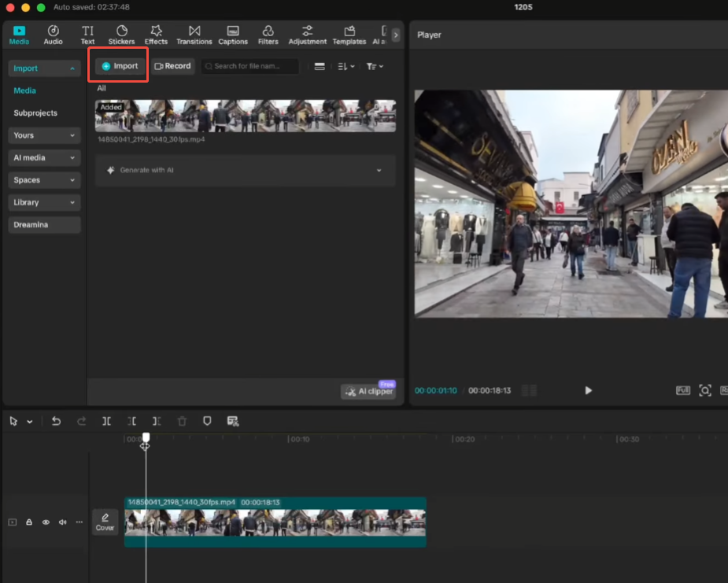
Task: Open the AI clipper tool
Action: (369, 391)
